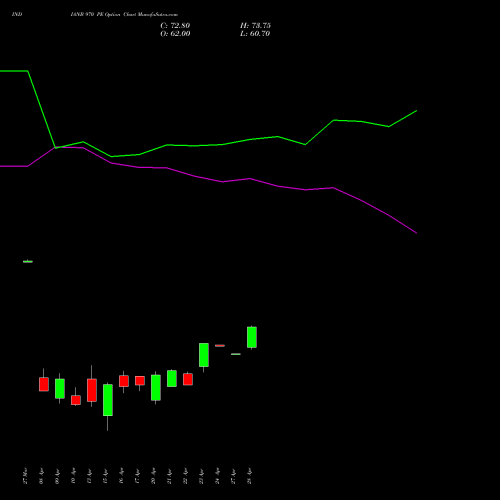Click the '28 Apr' date axis label
The height and width of the screenshot is (500, 500).
click(x=249, y=476)
